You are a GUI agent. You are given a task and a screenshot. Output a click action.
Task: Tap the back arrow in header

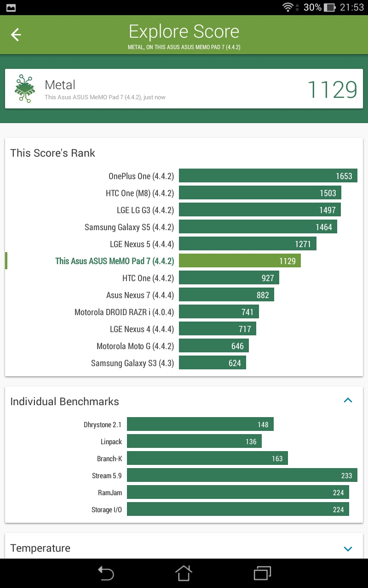(16, 35)
